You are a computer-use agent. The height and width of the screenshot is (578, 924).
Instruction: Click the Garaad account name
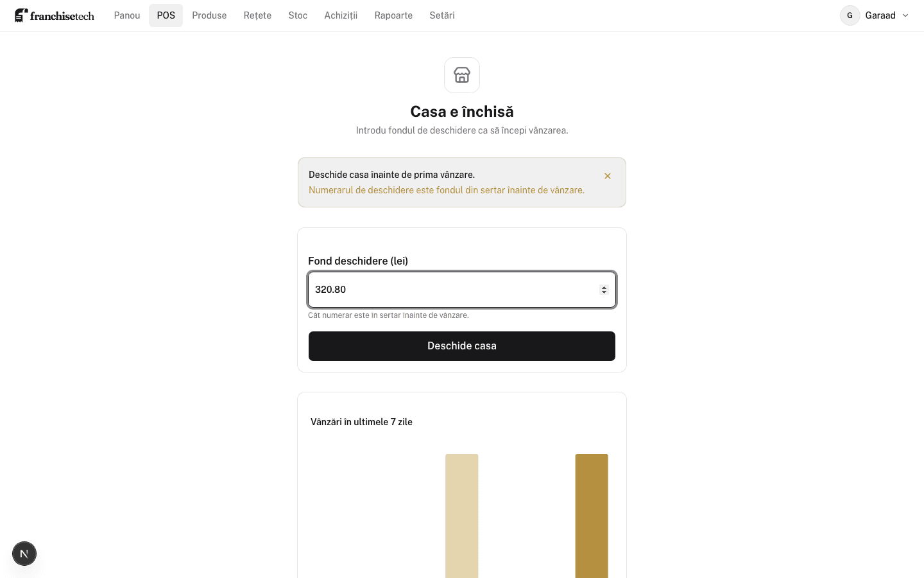[x=880, y=15]
